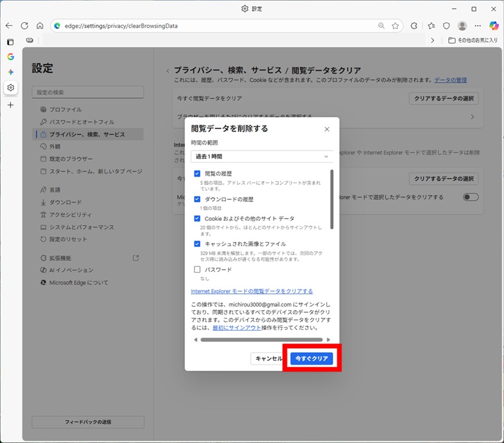504x443 pixels.
Task: Click the favorites star in address bar
Action: pos(396,26)
